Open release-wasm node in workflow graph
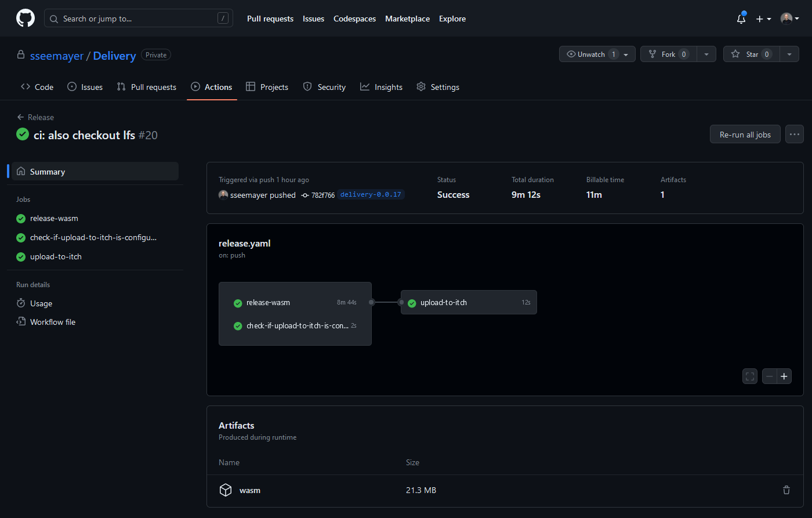Viewport: 812px width, 518px height. 295,302
